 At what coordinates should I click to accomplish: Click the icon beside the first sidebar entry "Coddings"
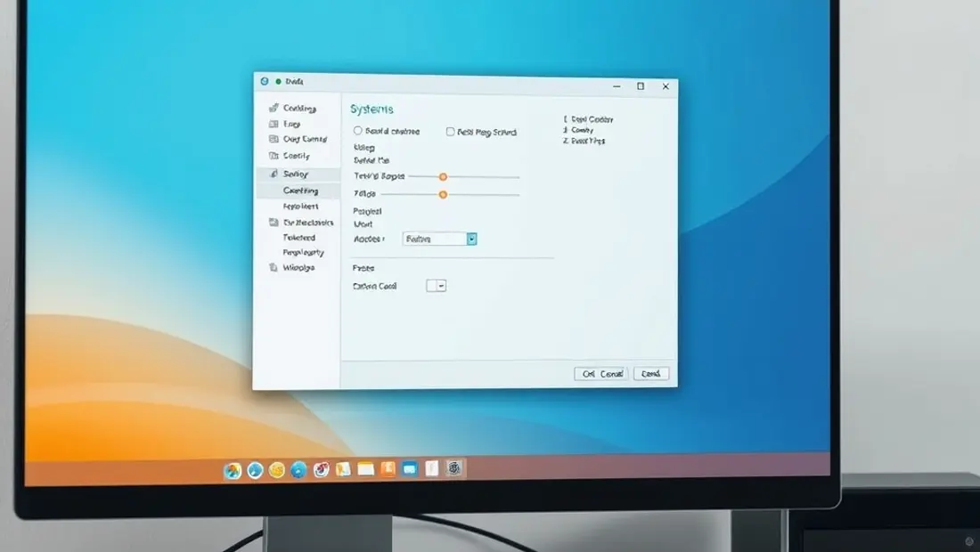point(274,108)
